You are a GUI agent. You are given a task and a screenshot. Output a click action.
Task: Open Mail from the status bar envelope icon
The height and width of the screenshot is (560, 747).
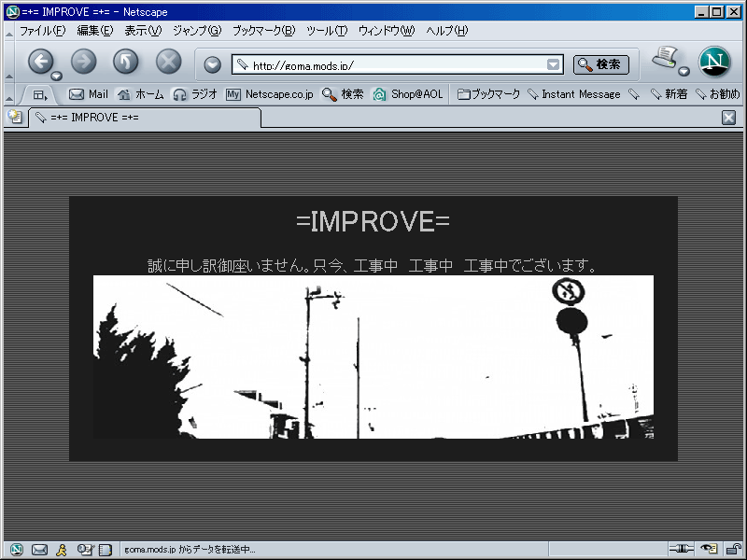(39, 550)
